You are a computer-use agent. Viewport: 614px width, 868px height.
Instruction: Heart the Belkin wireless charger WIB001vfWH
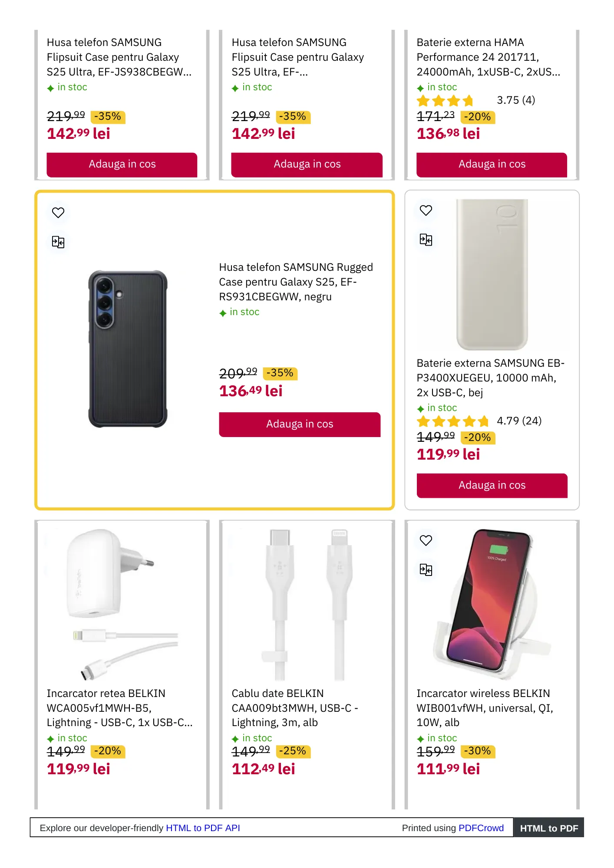tap(426, 540)
